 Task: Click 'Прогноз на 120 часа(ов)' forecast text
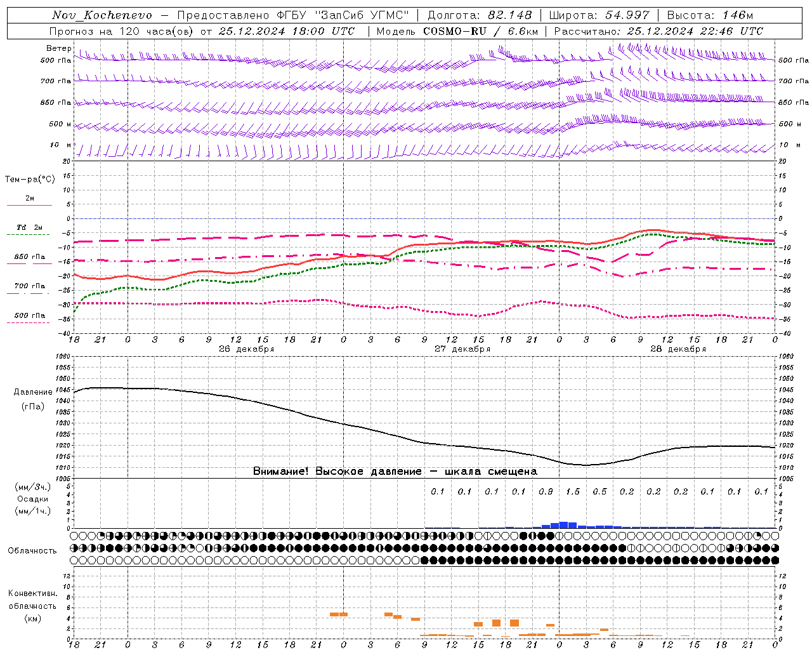tap(121, 31)
